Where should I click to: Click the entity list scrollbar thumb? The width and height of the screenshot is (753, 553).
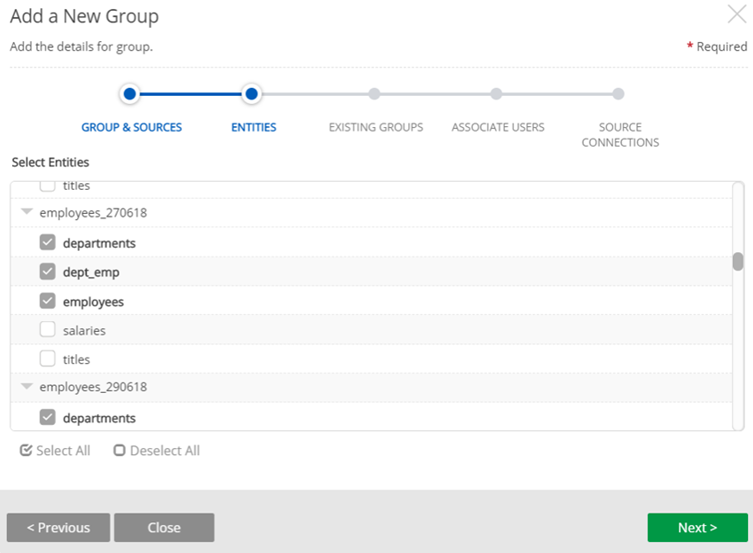click(738, 261)
